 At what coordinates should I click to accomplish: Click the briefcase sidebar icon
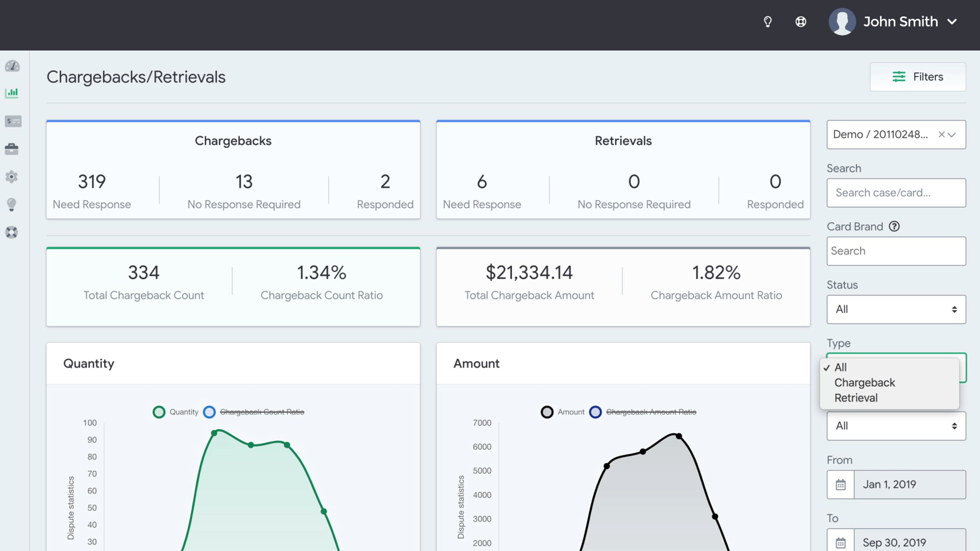point(12,149)
